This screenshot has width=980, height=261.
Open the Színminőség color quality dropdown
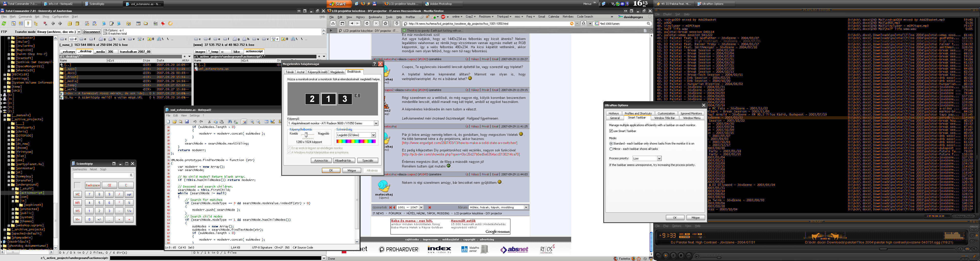pos(373,135)
